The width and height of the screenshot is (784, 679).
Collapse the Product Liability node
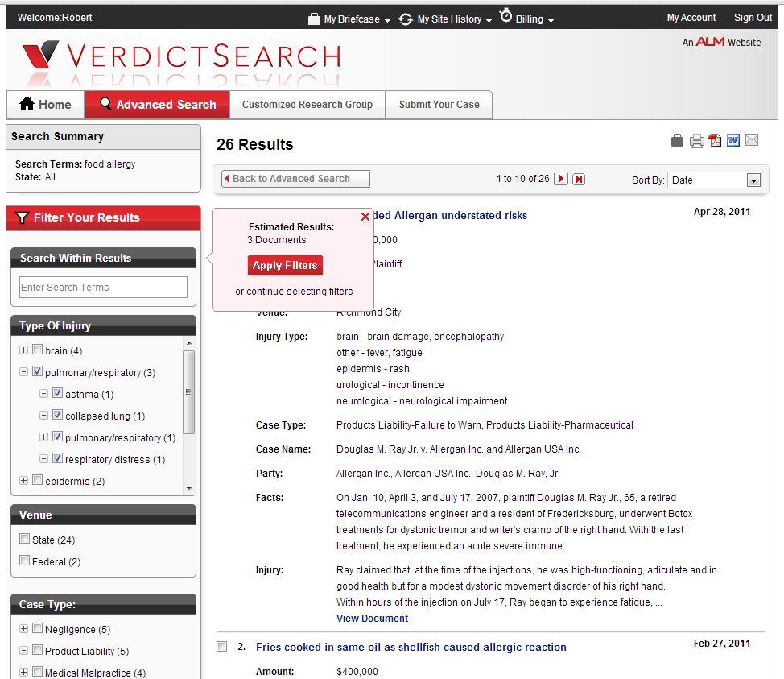(23, 651)
